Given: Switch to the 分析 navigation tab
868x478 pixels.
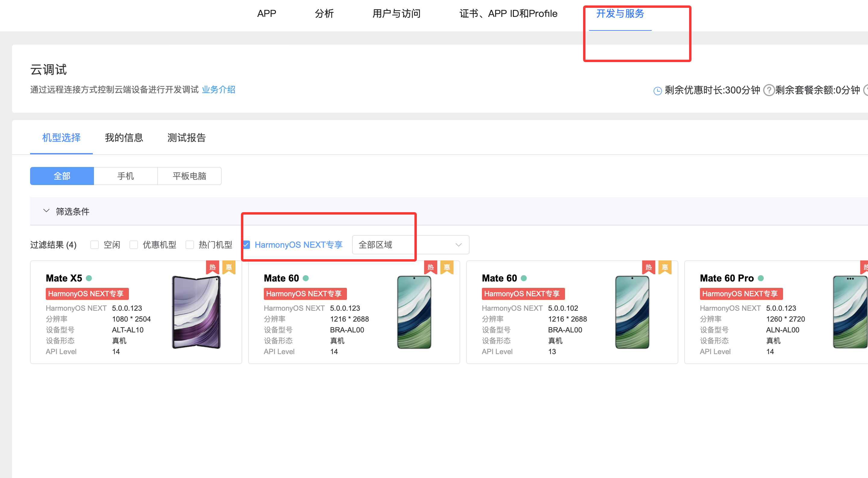Looking at the screenshot, I should point(324,14).
